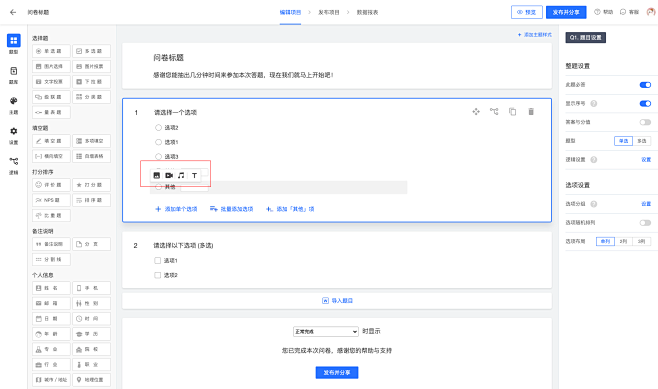The image size is (658, 389).
Task: Open 设置 link for 选项分组
Action: tap(646, 204)
